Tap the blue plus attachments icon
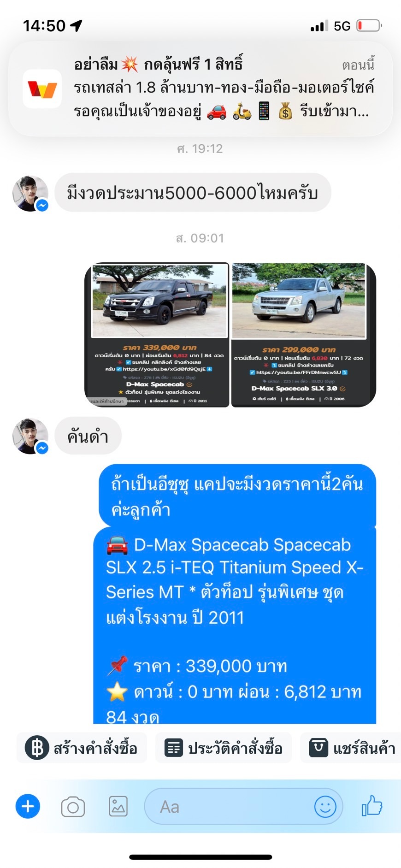Screen dimensions: 401x868 28,806
